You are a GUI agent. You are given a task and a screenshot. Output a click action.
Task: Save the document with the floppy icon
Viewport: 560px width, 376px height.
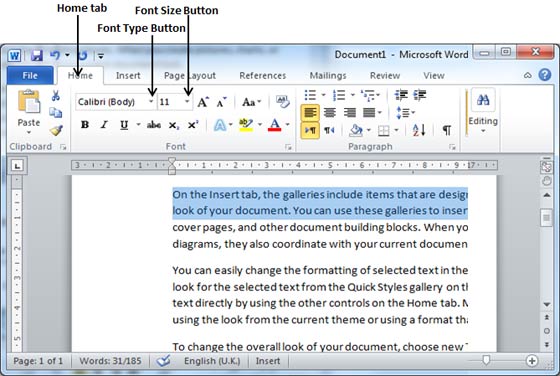pos(36,55)
